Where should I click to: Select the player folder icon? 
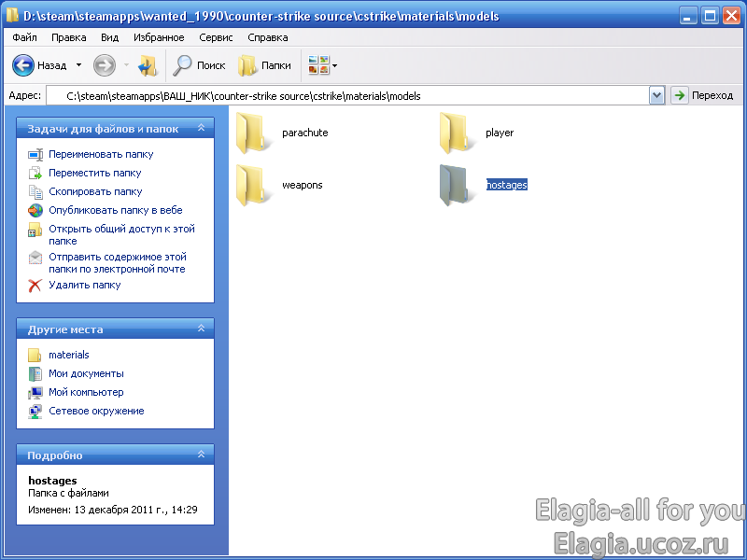click(x=456, y=133)
